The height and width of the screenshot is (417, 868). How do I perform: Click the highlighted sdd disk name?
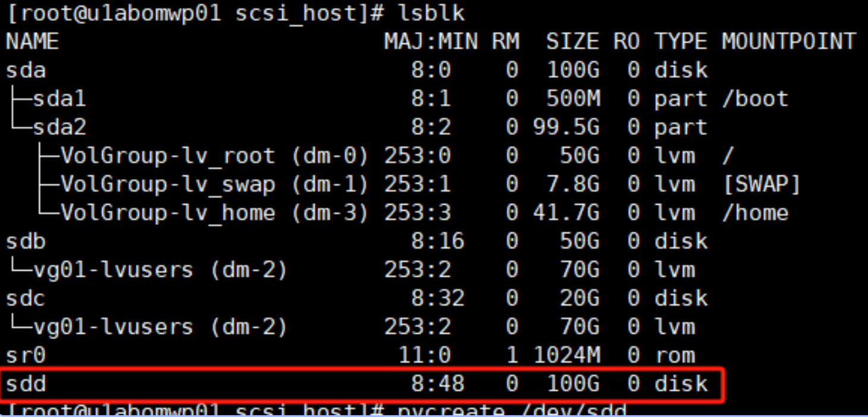click(x=26, y=384)
